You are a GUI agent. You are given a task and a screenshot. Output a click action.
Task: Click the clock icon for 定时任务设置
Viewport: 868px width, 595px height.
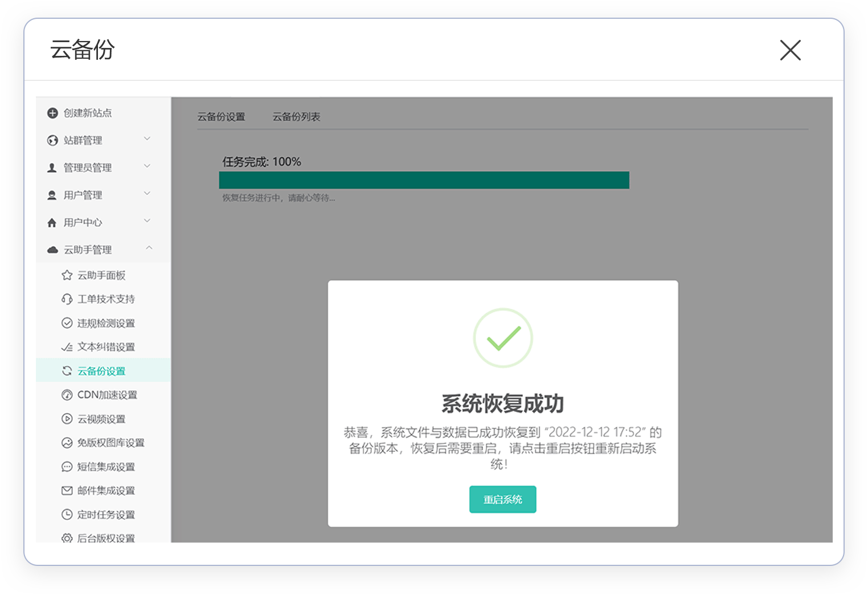tap(67, 515)
